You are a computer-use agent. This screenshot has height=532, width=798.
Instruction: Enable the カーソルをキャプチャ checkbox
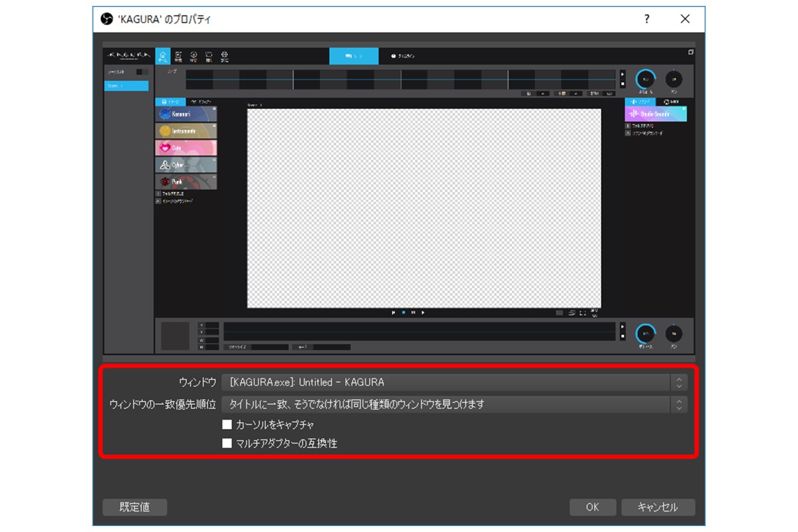pyautogui.click(x=227, y=424)
